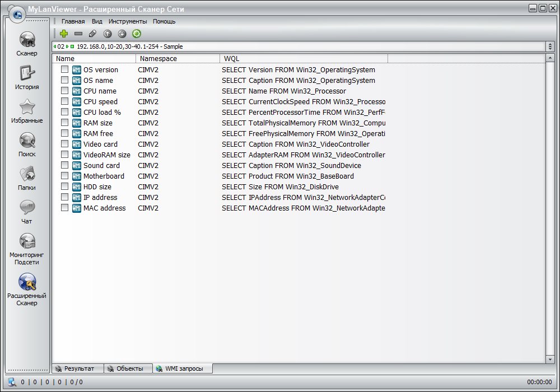Open Избранные favorites in sidebar

coord(27,111)
